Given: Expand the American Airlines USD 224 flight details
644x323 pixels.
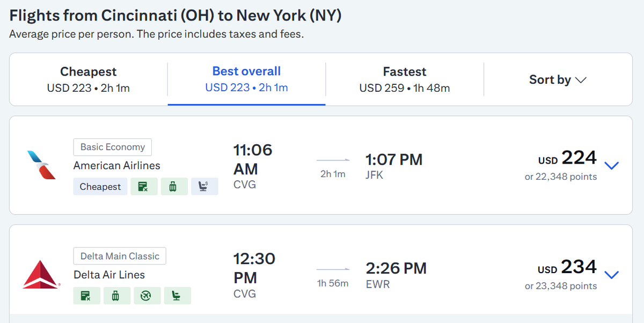Looking at the screenshot, I should (x=611, y=165).
